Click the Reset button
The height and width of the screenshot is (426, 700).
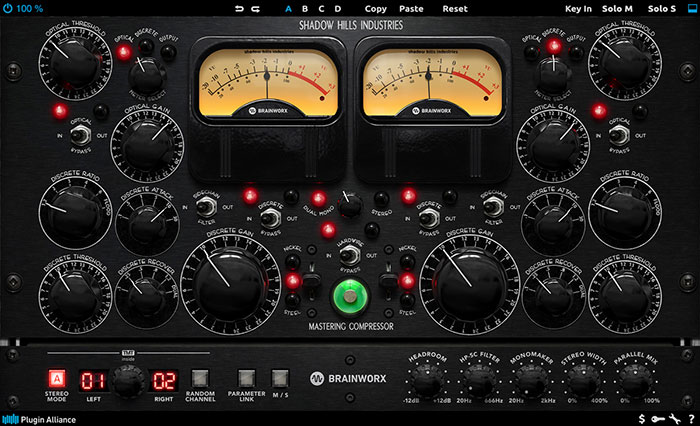[455, 8]
